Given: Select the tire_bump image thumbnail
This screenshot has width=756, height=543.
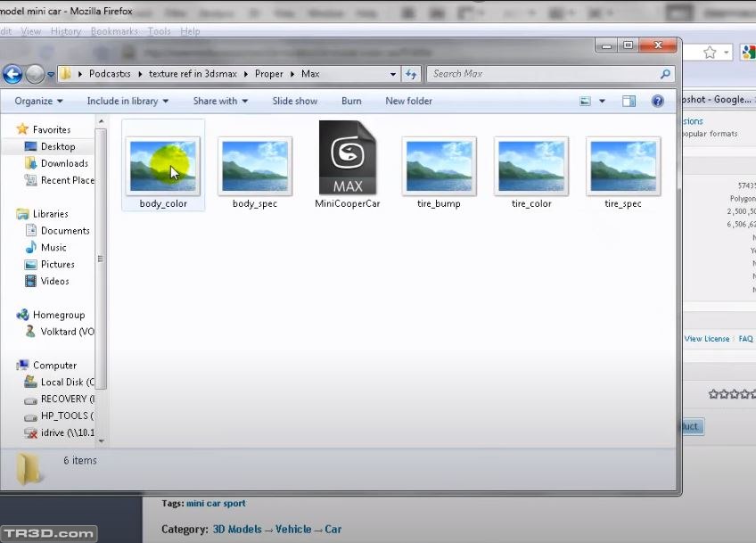Looking at the screenshot, I should pos(439,166).
